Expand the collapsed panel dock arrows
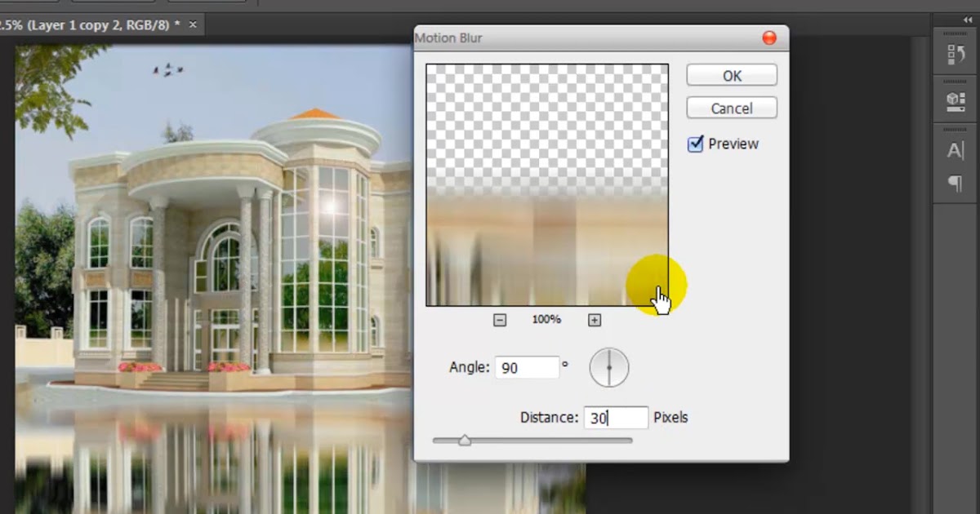Image resolution: width=980 pixels, height=514 pixels. 969,20
